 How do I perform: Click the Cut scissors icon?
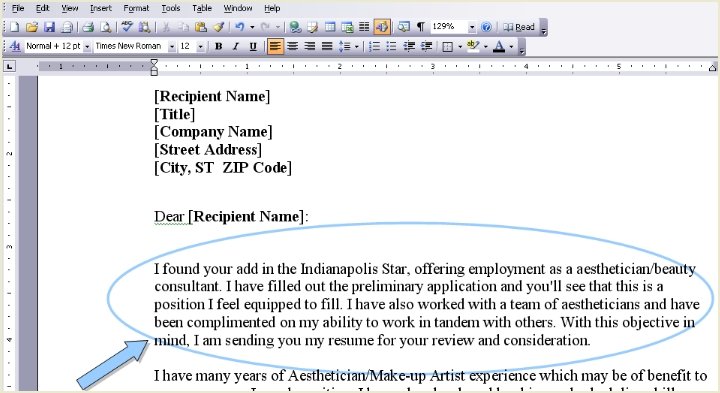pos(166,27)
